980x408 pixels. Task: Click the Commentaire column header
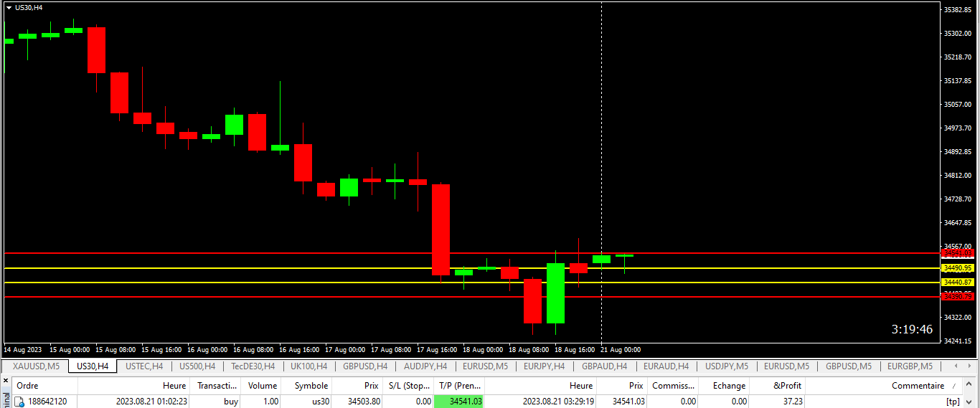(918, 386)
